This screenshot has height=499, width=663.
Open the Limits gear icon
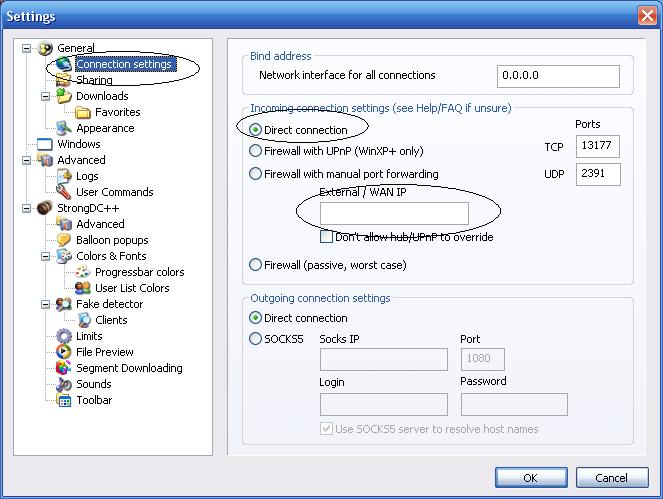pos(64,336)
